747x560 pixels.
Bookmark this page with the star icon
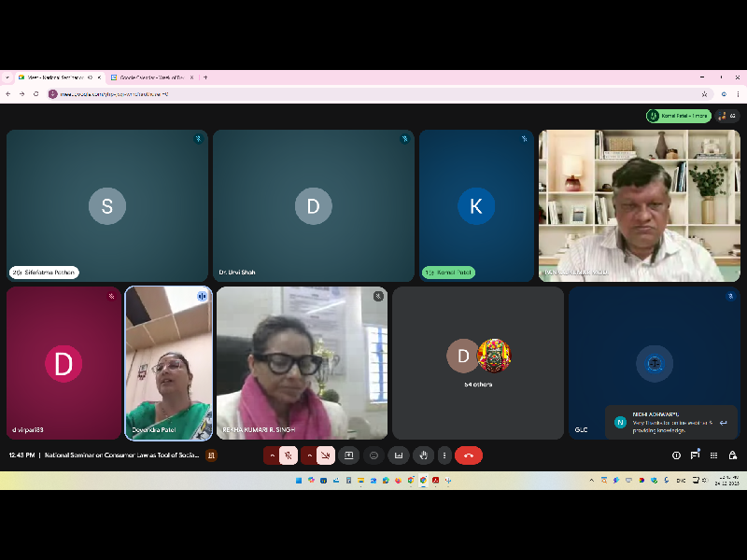pyautogui.click(x=704, y=94)
